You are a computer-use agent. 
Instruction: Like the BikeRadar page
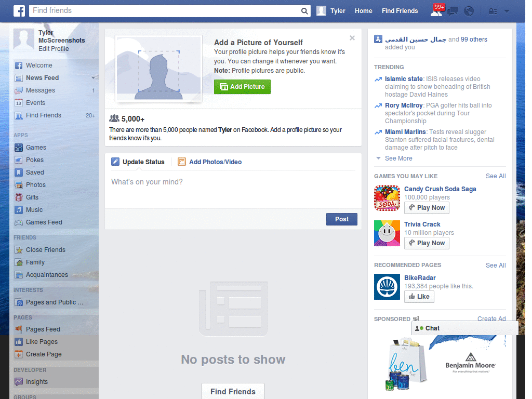click(419, 297)
